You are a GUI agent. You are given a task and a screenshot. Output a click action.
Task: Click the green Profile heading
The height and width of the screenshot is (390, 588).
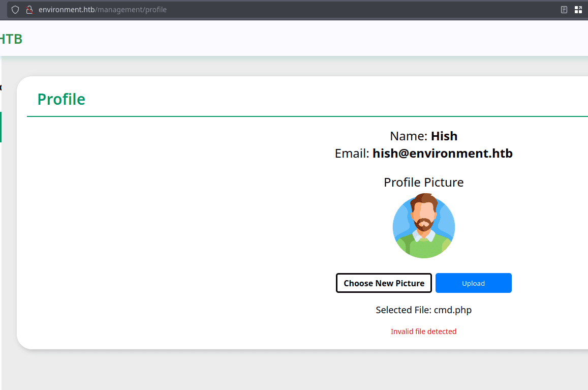61,99
